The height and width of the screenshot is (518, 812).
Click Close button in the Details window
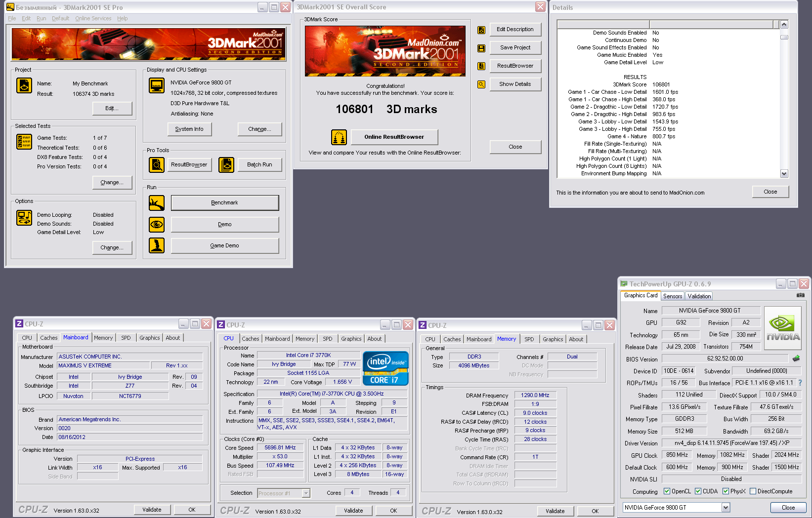(x=770, y=192)
